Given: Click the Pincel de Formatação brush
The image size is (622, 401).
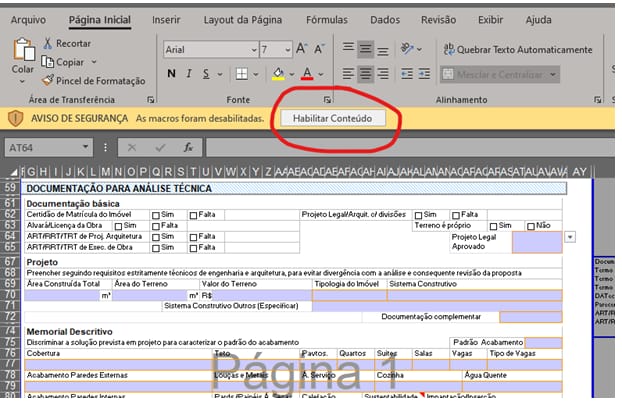Looking at the screenshot, I should click(47, 80).
